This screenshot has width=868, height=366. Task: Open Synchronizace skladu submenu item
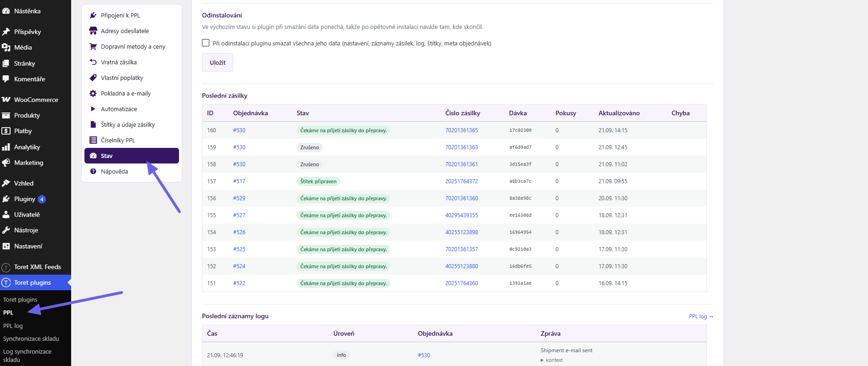tap(31, 338)
